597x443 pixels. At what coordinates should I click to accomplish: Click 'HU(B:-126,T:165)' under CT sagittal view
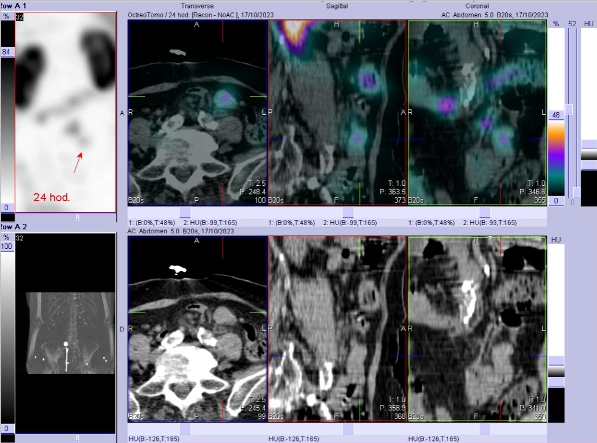[294, 439]
